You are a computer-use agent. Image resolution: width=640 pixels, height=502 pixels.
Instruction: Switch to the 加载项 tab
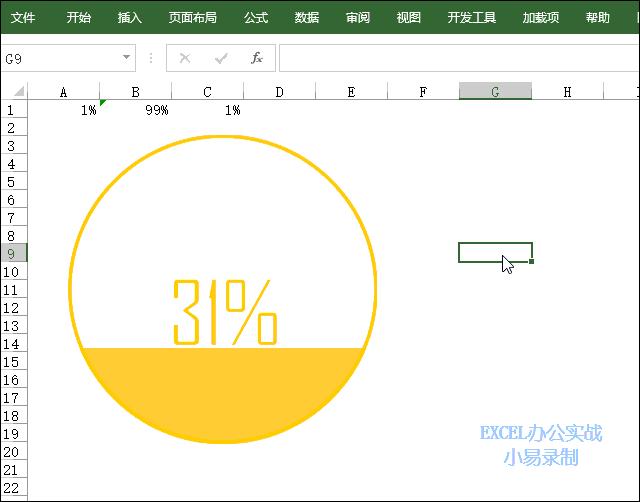coord(541,18)
